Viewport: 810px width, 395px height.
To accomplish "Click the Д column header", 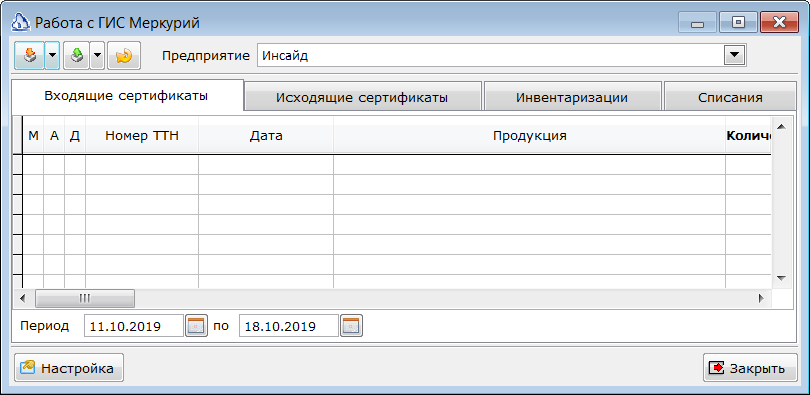I will 75,136.
